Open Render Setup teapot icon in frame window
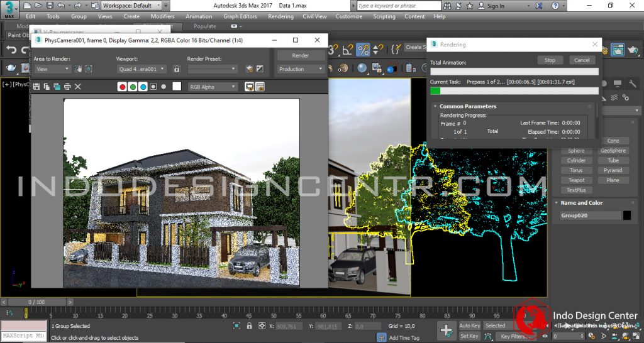 (249, 69)
